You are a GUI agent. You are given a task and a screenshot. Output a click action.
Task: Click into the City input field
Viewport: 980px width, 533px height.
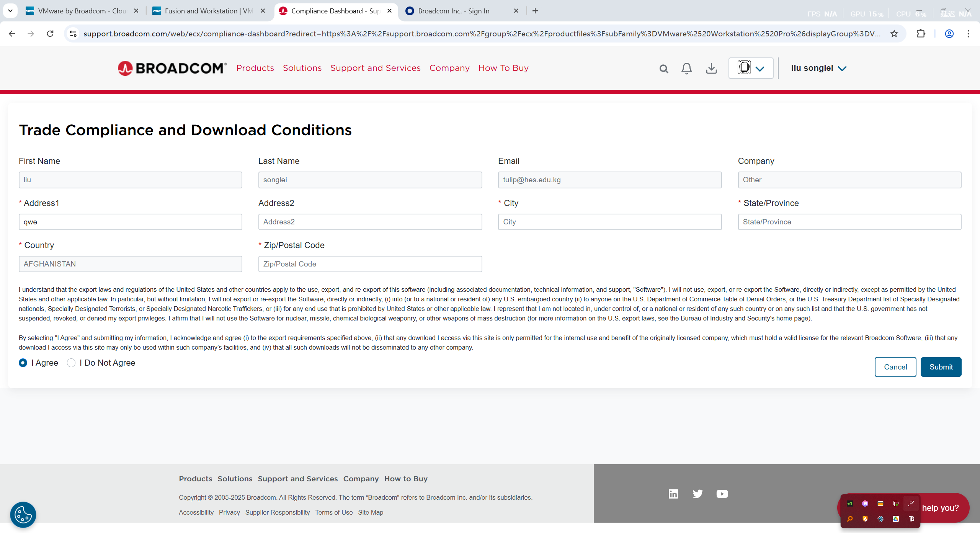click(x=609, y=222)
